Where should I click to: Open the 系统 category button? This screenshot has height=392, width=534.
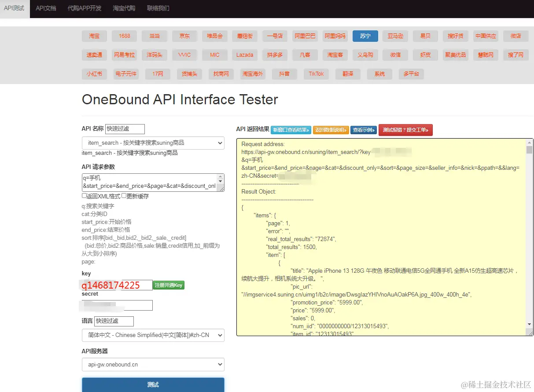379,74
